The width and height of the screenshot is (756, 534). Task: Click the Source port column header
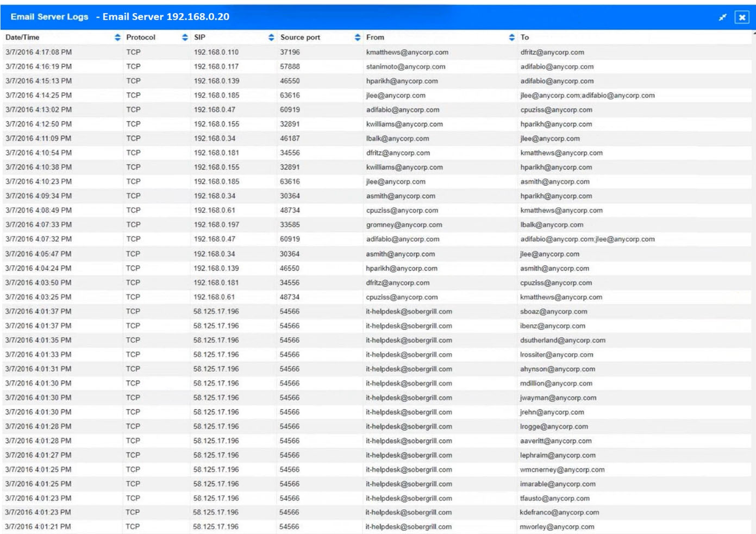pos(300,37)
